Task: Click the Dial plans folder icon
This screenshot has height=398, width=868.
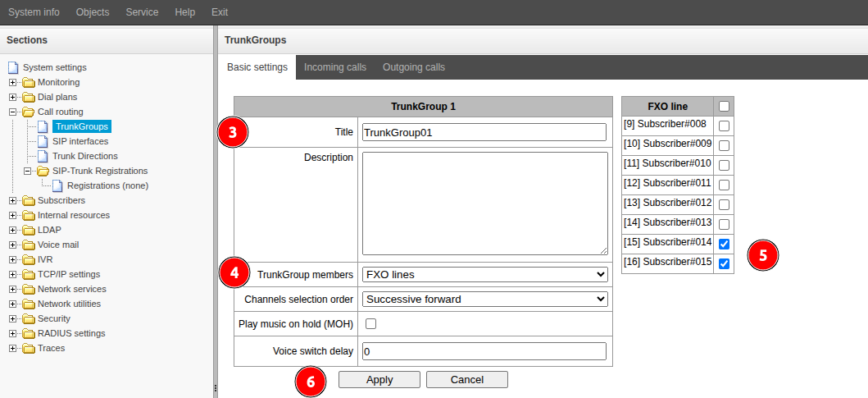Action: (29, 97)
